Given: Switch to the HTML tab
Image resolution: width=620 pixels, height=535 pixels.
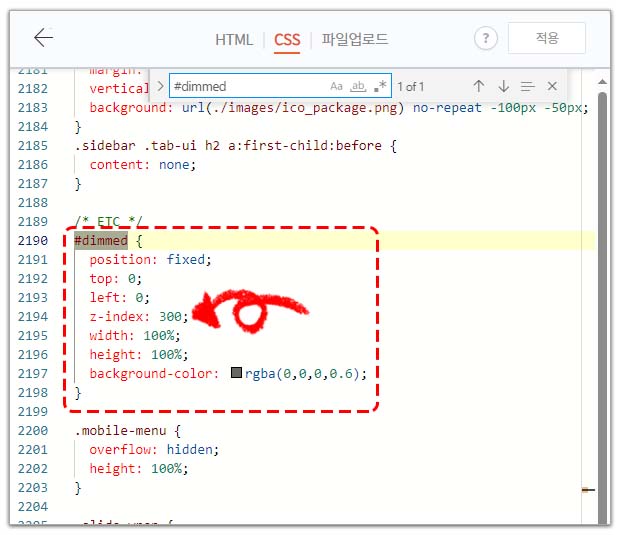Looking at the screenshot, I should pyautogui.click(x=234, y=40).
